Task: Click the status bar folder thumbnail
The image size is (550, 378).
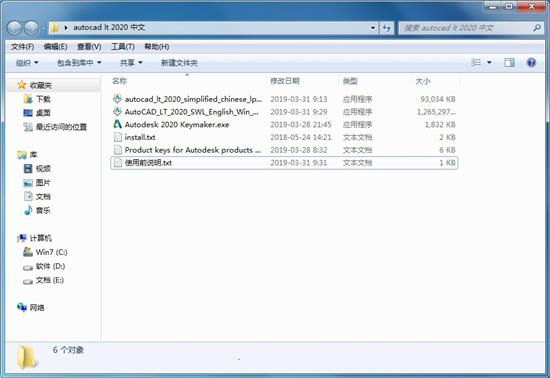Action: click(x=27, y=356)
